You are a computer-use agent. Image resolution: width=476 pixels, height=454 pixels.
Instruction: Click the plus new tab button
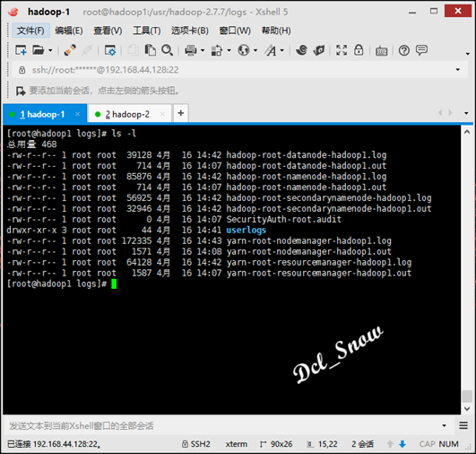click(x=181, y=113)
